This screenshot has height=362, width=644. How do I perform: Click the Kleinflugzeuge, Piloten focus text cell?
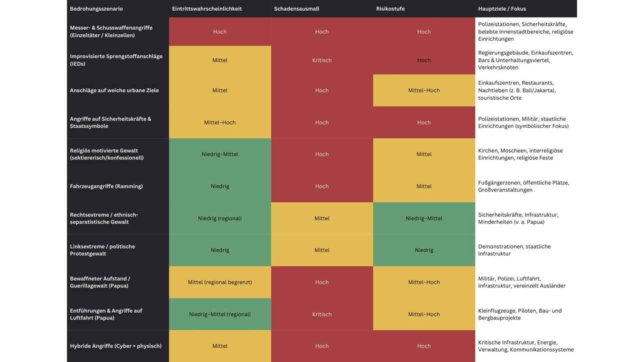(520, 314)
